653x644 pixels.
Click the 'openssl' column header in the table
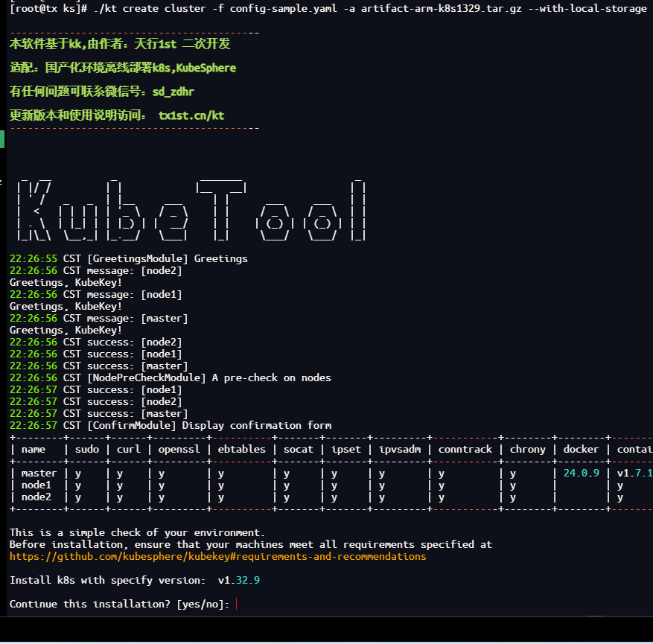[x=179, y=450]
